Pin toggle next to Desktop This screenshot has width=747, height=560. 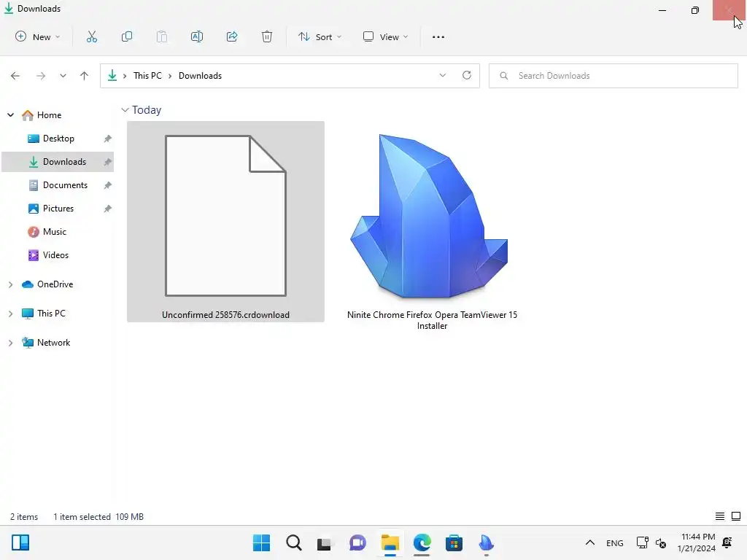[x=108, y=139]
